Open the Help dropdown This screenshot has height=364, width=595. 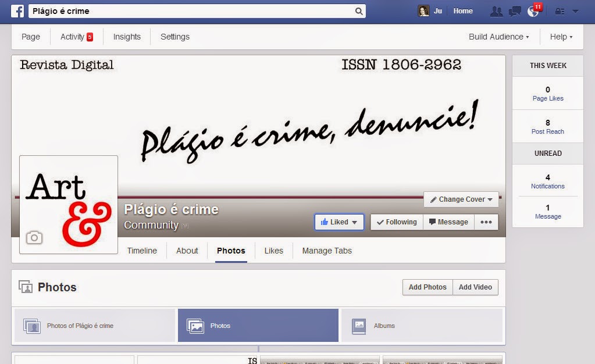pos(561,37)
